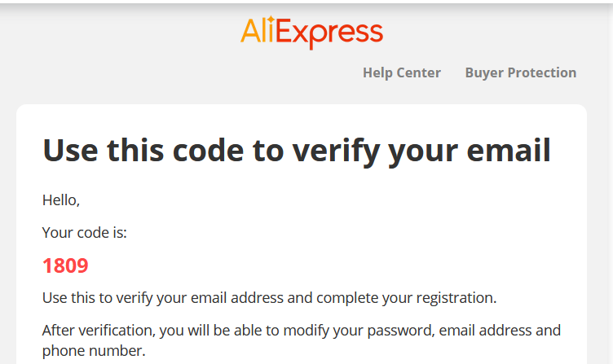Click the word "password," in the last paragraph
The height and width of the screenshot is (364, 613).
[x=401, y=331]
